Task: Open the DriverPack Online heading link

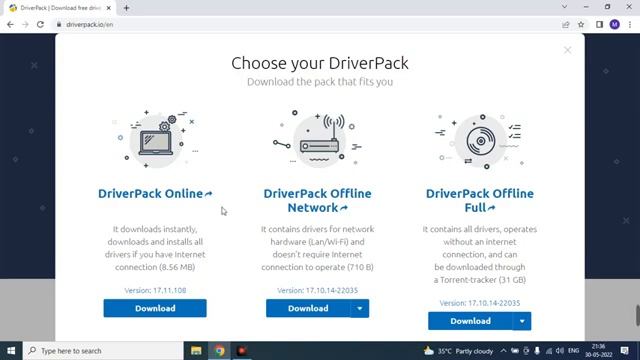Action: (x=155, y=193)
